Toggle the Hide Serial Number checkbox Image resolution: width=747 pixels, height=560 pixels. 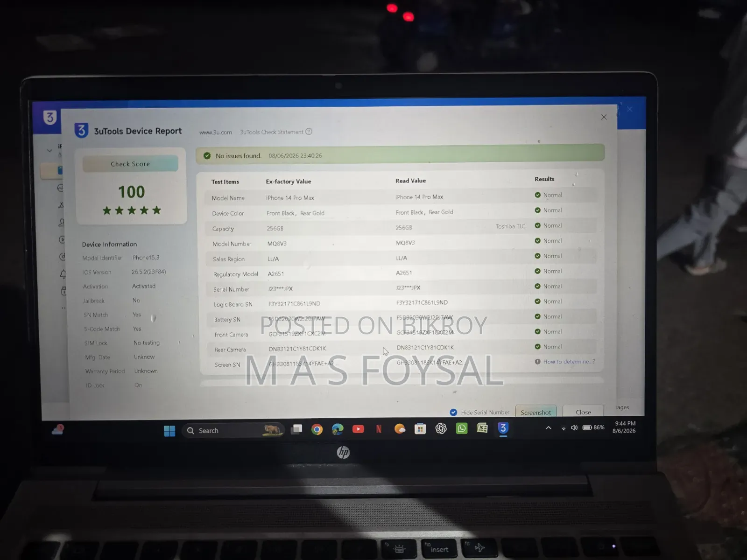453,413
